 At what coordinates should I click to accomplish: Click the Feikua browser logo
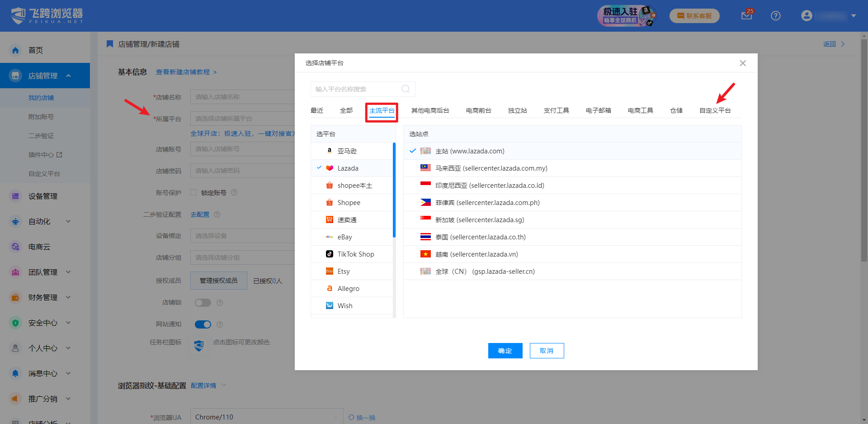(x=47, y=15)
